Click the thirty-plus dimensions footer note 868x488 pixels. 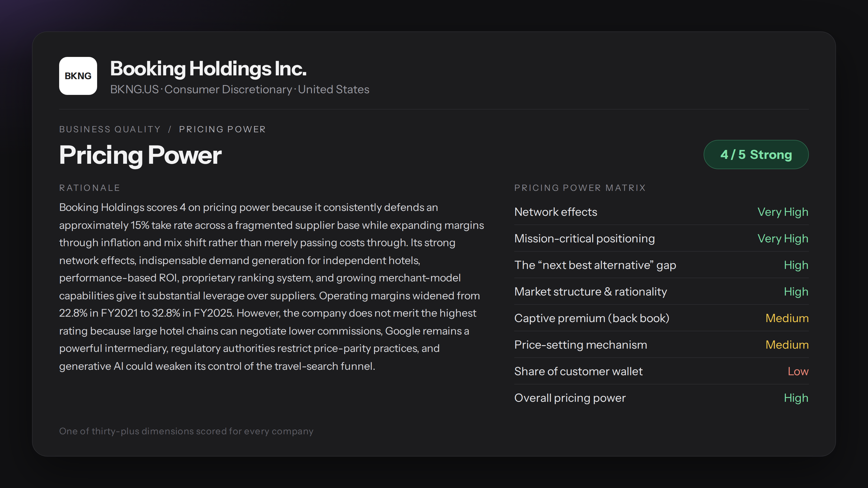coord(186,431)
